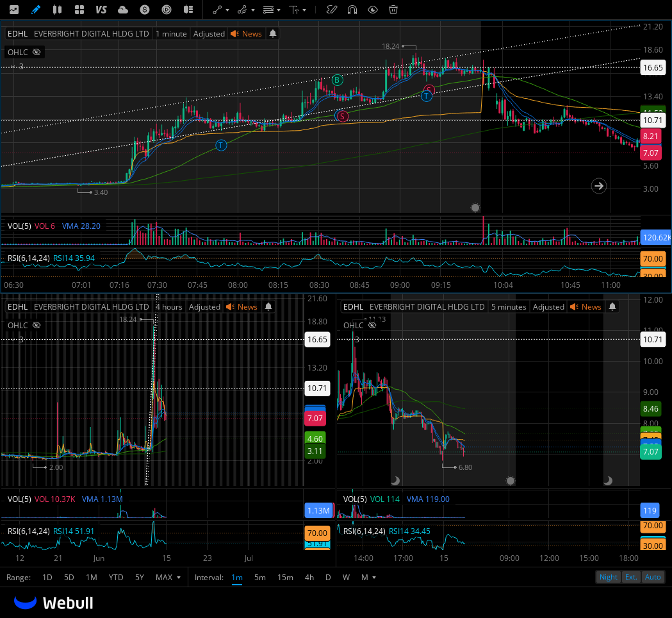Open News on the 1 minute chart

coord(247,33)
